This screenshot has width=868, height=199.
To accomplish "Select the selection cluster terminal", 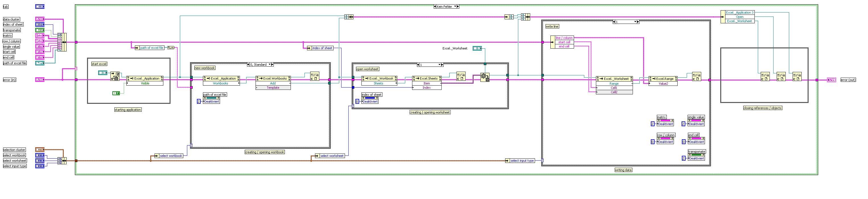I will 40,150.
